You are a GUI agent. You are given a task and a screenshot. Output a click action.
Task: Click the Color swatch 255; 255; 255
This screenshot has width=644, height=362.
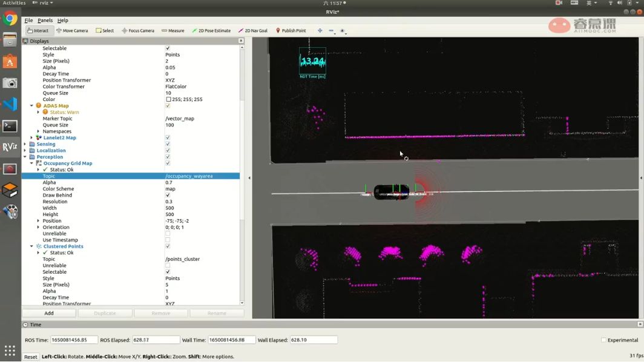pos(168,99)
